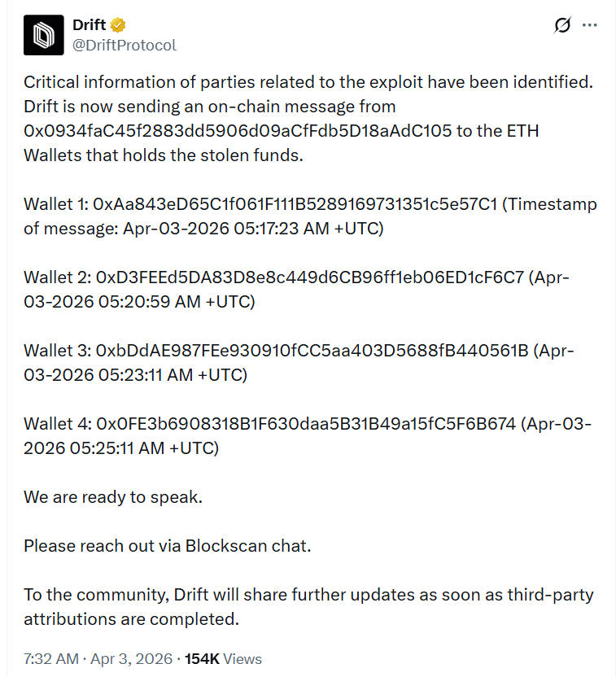
Task: Click the "We are ready to speak." line
Action: pos(113,497)
